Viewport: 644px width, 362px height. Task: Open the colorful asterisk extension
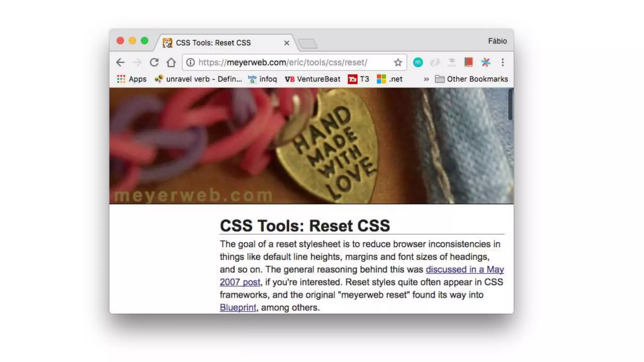[x=486, y=62]
